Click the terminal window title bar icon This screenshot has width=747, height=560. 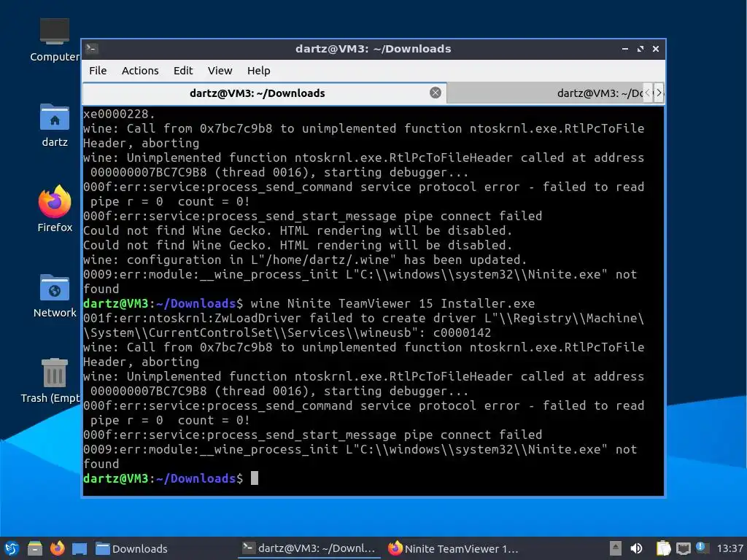point(91,49)
